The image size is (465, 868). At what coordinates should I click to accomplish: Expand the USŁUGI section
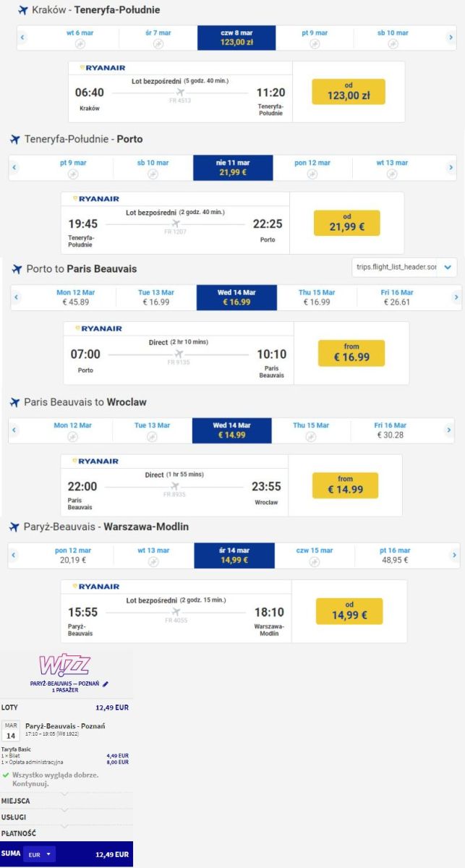tap(67, 816)
